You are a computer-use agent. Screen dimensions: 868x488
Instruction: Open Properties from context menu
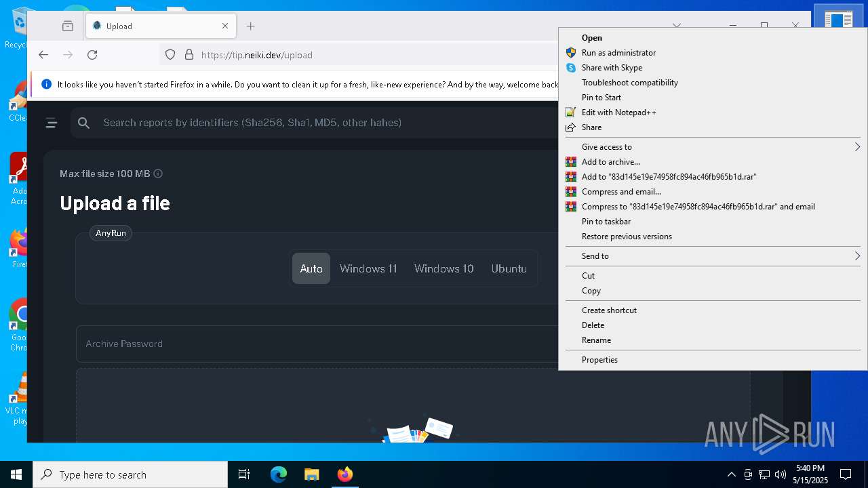coord(712,360)
